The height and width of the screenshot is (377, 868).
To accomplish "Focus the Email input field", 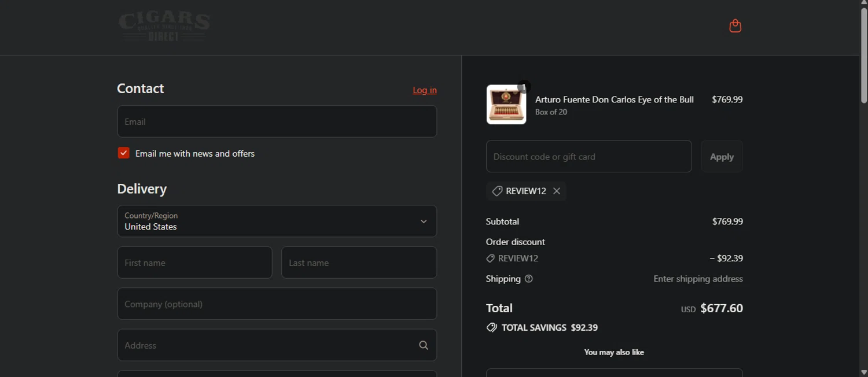I will (277, 121).
